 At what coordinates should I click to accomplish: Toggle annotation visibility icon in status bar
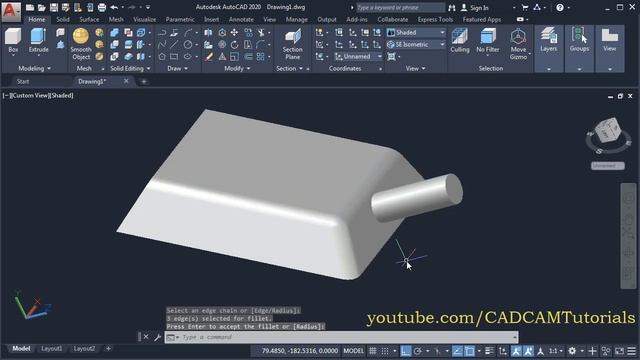coord(516,351)
